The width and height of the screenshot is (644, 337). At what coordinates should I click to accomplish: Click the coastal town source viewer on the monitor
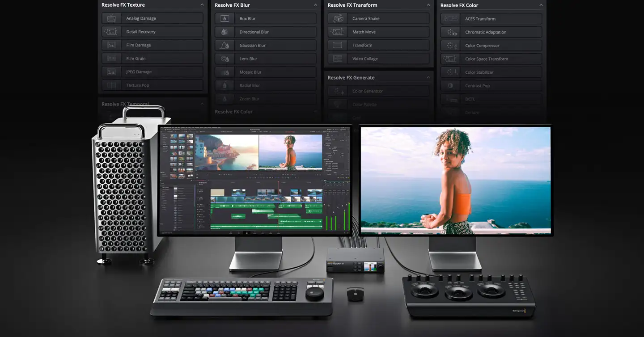pos(227,152)
